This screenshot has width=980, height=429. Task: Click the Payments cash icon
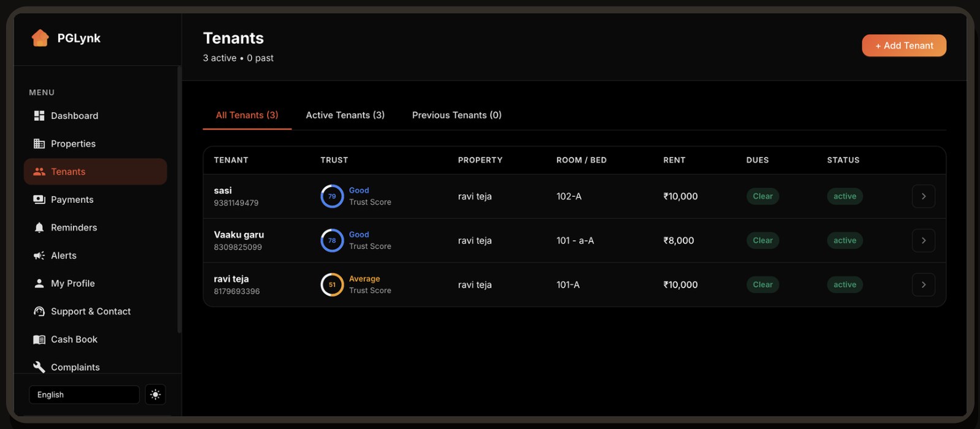point(39,200)
